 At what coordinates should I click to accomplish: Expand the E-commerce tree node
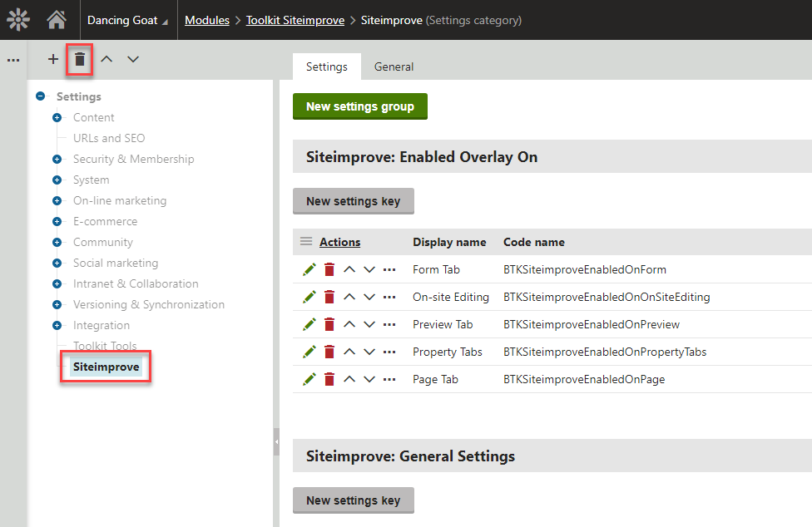tap(57, 221)
